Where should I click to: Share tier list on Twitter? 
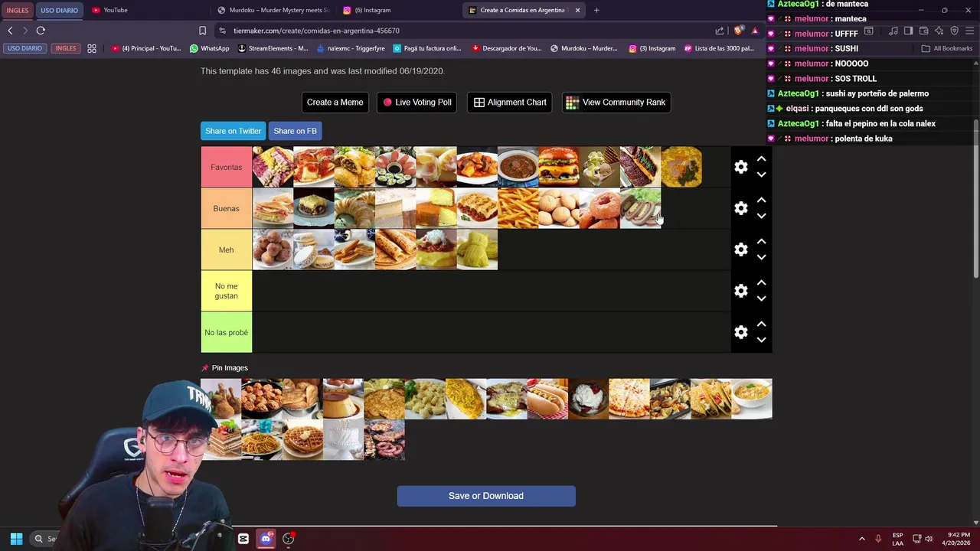[233, 131]
